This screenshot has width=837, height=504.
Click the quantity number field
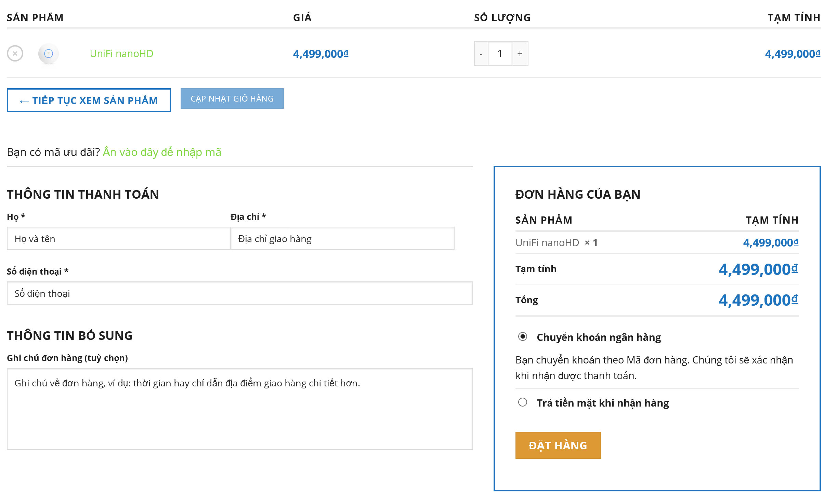click(500, 54)
